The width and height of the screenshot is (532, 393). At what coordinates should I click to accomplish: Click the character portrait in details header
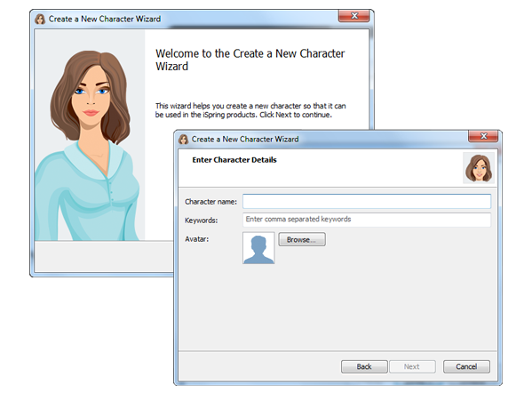[x=479, y=168]
